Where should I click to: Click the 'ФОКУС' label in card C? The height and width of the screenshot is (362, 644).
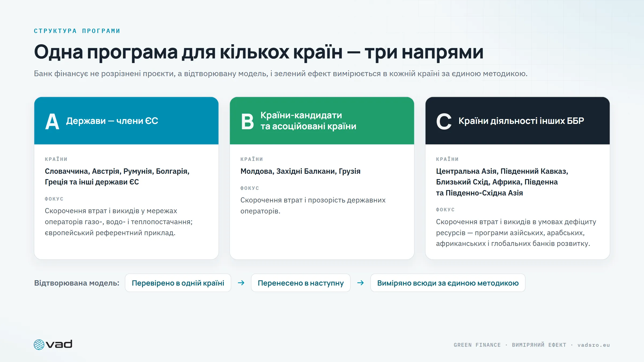(445, 210)
